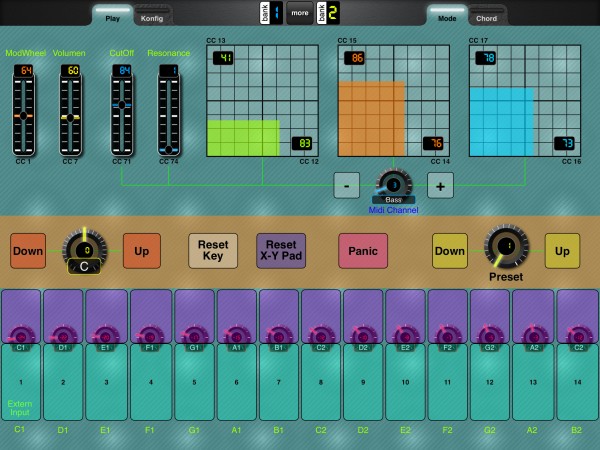Click the orange Down key button
Image resolution: width=600 pixels, height=450 pixels.
28,251
